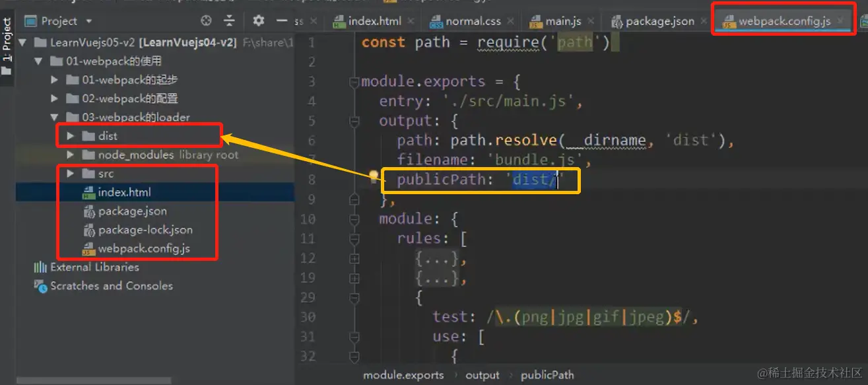Image resolution: width=868 pixels, height=385 pixels.
Task: Click the Project panel horizontal scrollbar
Action: point(94,381)
